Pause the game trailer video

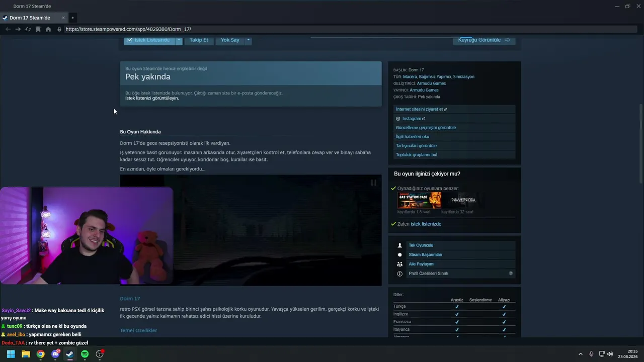click(x=373, y=183)
